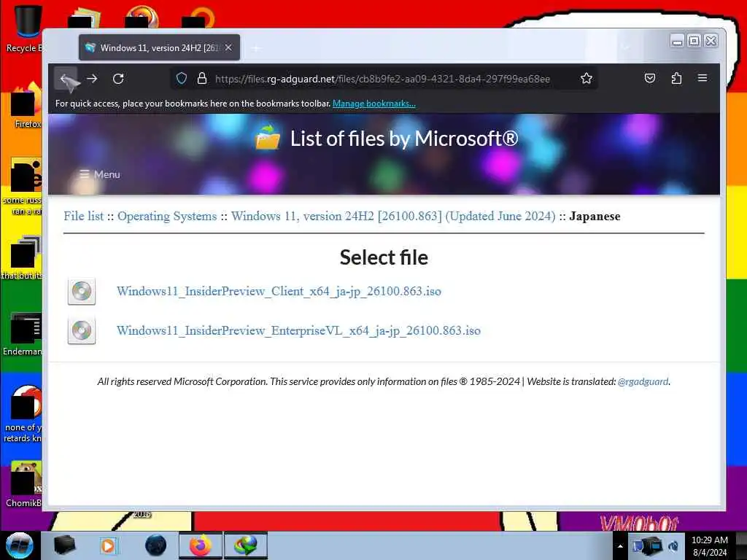Screen dimensions: 747x560
Task: Click the URL address bar
Action: click(382, 79)
